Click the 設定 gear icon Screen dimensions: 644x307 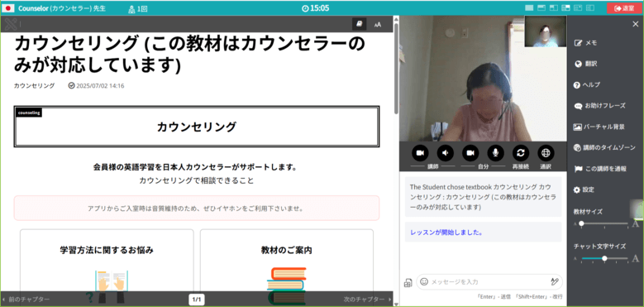pos(577,189)
